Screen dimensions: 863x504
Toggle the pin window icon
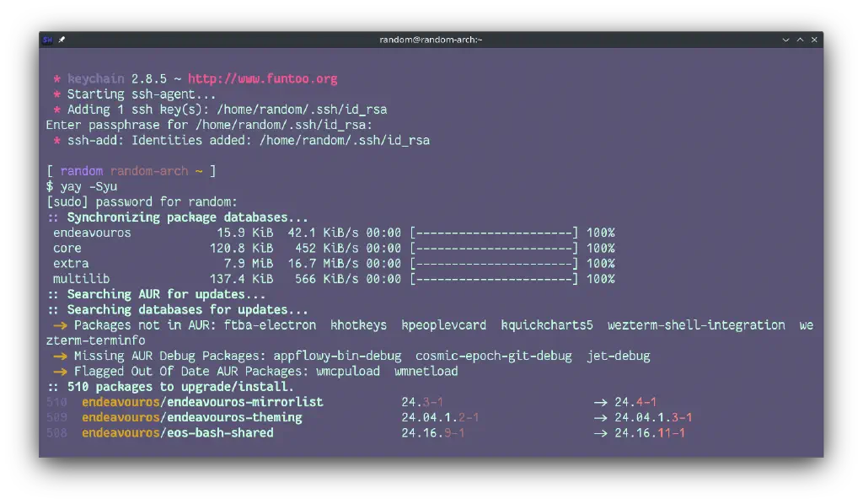(62, 40)
